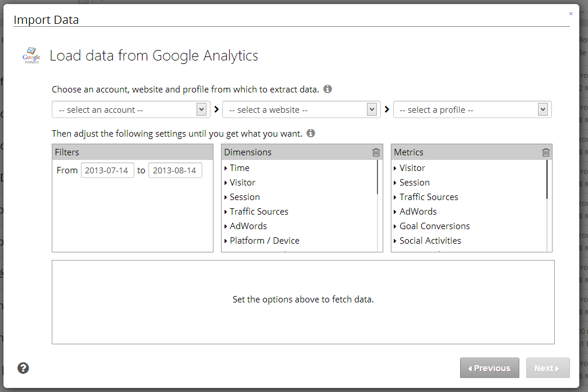The width and height of the screenshot is (588, 392).
Task: Clear Dimensions with the trash icon
Action: tap(376, 152)
